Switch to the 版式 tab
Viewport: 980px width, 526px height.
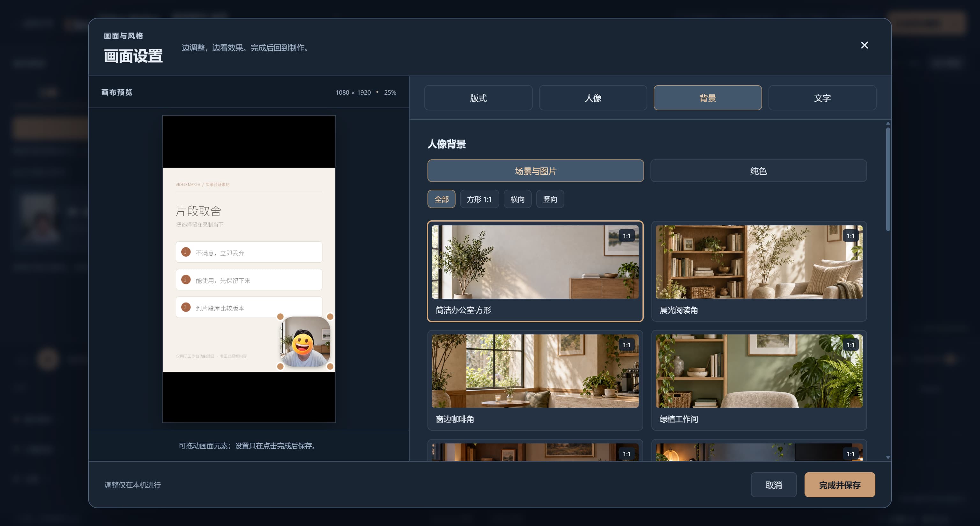tap(478, 98)
